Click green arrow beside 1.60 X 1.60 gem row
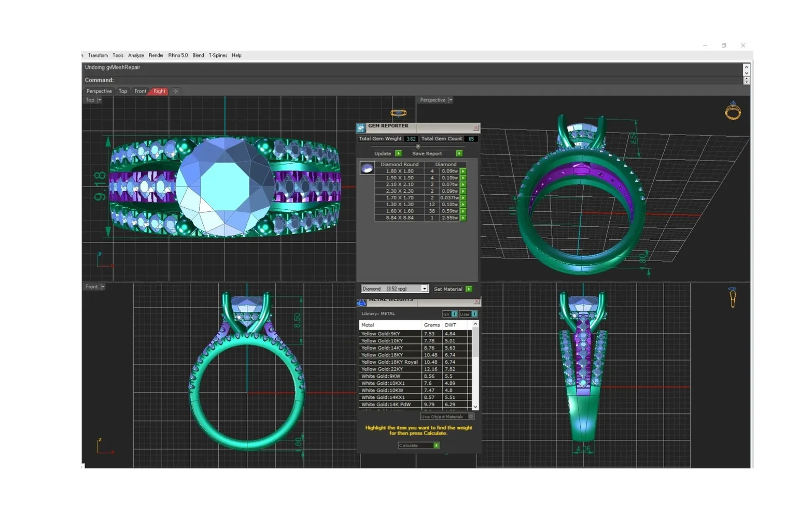The width and height of the screenshot is (799, 532). coord(463,211)
